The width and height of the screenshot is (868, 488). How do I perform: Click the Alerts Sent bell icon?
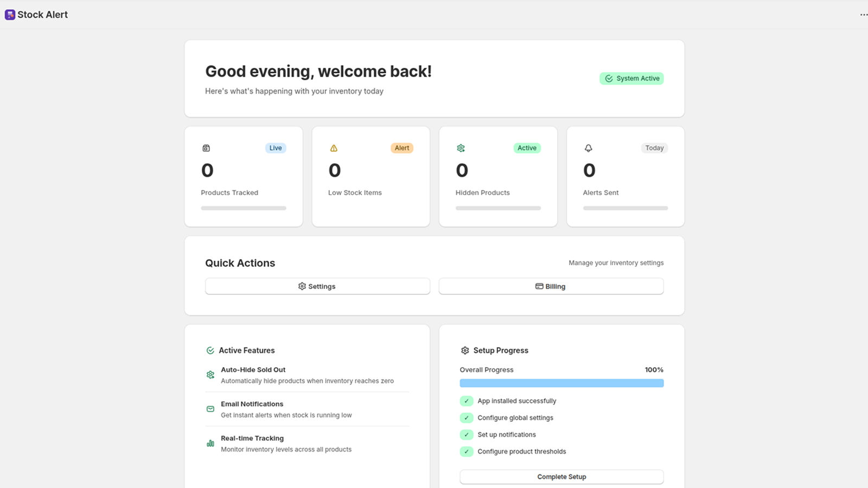click(x=588, y=147)
